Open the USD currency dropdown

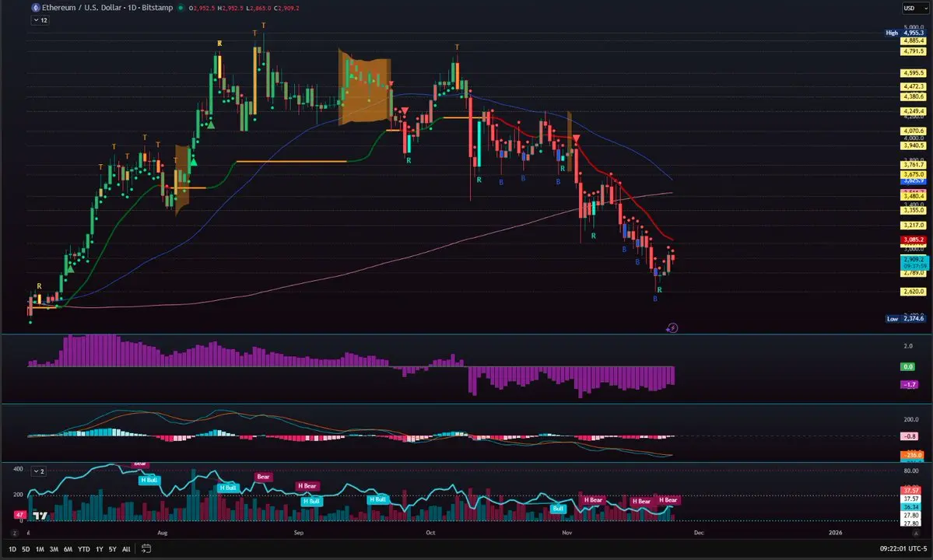click(x=915, y=8)
